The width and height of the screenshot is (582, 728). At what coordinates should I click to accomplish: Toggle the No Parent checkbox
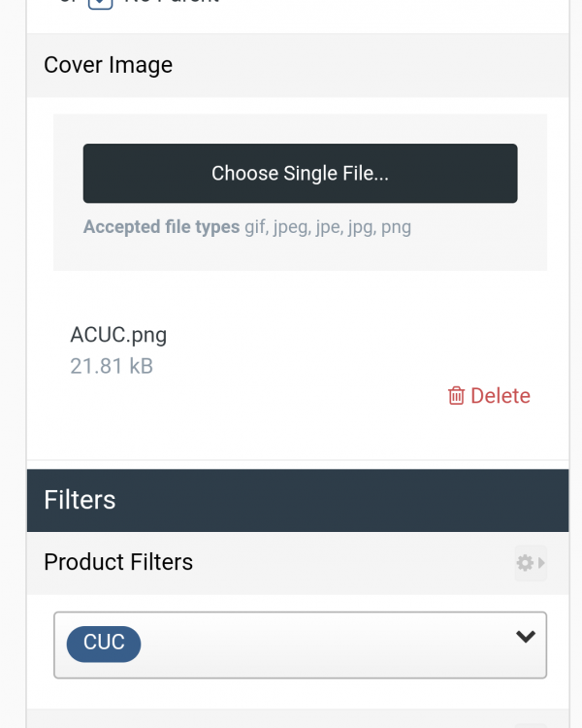pos(101,2)
